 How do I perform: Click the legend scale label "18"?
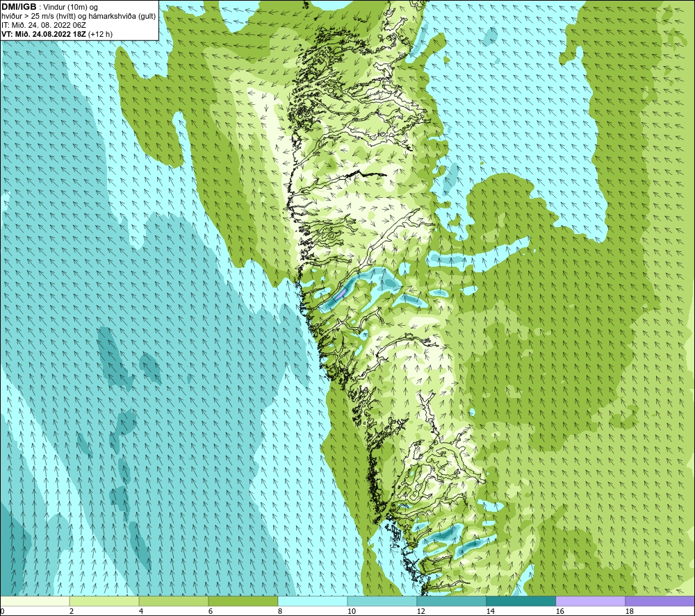click(x=629, y=611)
